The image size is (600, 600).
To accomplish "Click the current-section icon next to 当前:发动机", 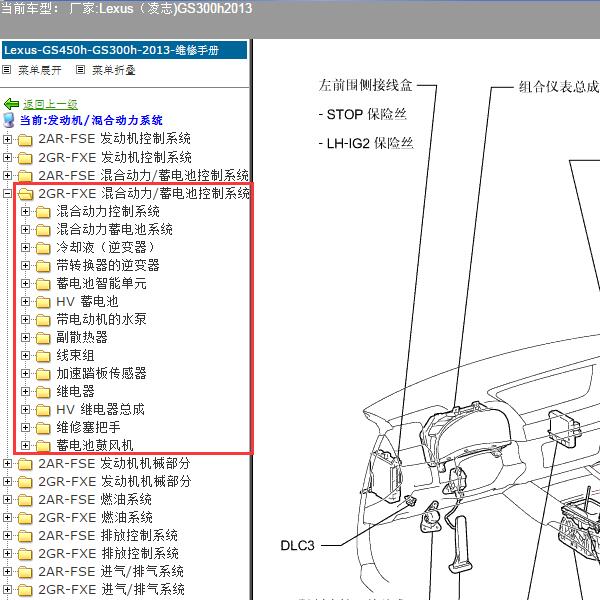I will [8, 120].
